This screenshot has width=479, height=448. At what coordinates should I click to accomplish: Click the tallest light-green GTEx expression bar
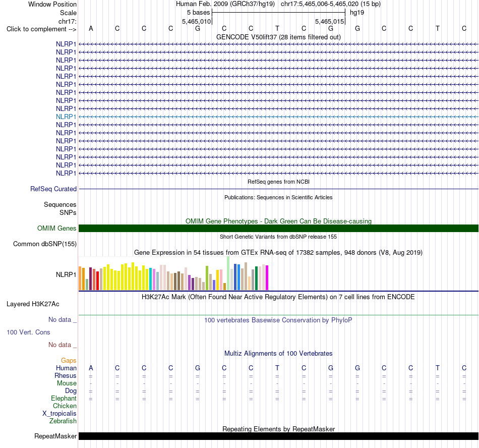click(x=228, y=273)
